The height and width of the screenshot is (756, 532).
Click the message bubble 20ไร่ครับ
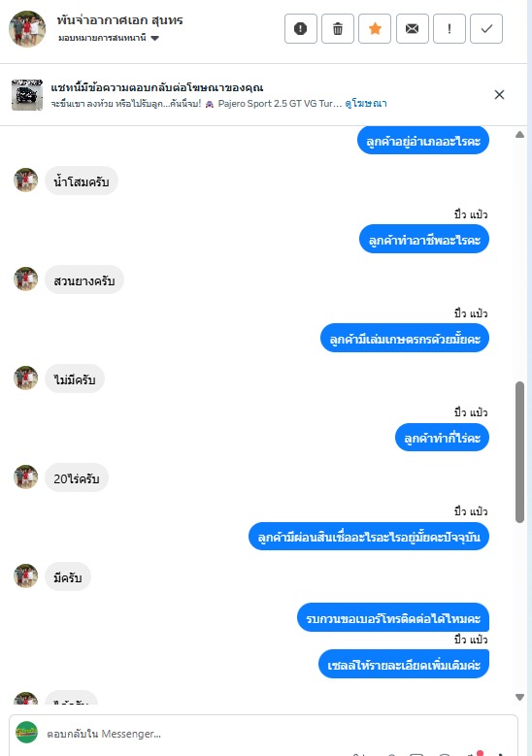click(77, 477)
